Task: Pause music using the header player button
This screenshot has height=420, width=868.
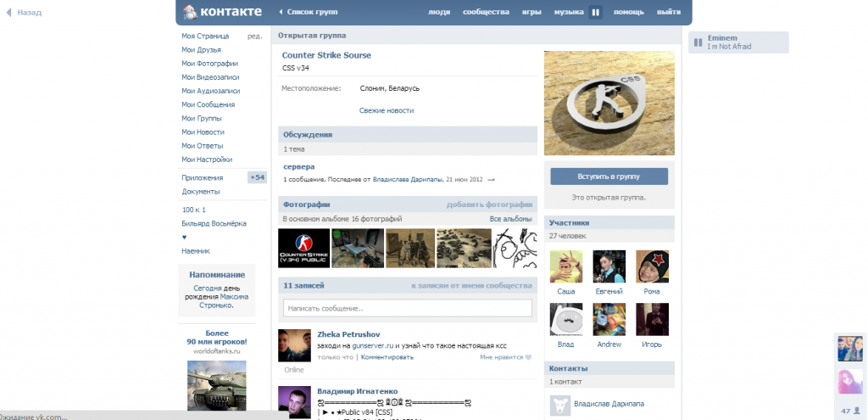Action: click(595, 13)
